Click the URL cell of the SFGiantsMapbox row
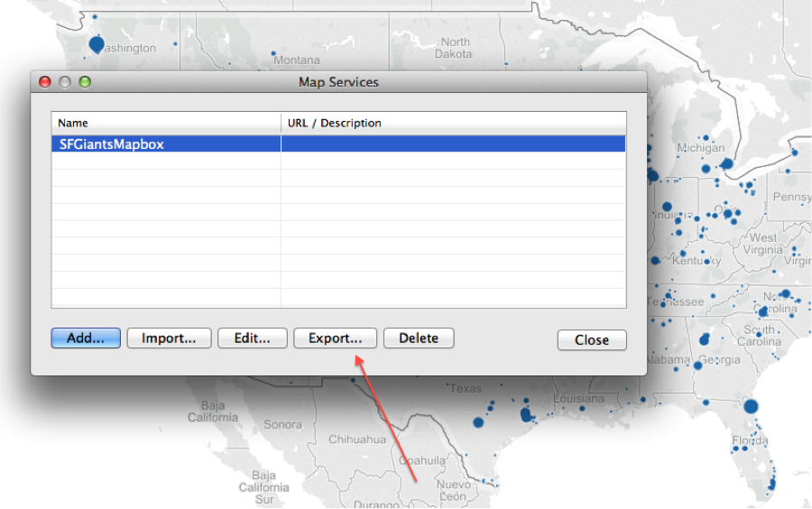Viewport: 812px width, 509px height. (453, 143)
